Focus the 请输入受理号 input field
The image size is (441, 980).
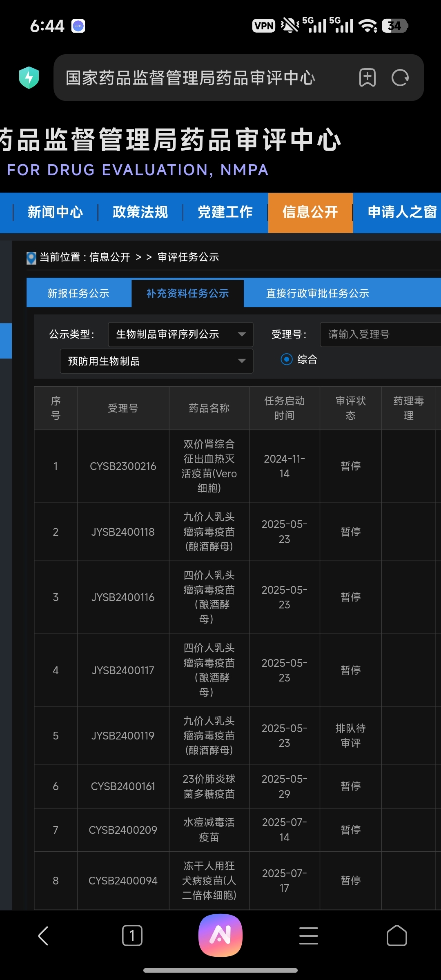point(381,334)
